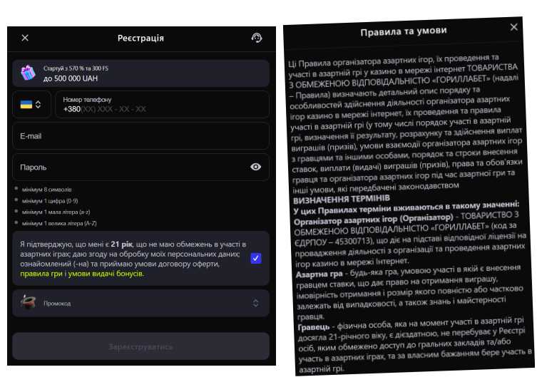Click the Номер телефону input field
This screenshot has height=392, width=542.
click(162, 104)
